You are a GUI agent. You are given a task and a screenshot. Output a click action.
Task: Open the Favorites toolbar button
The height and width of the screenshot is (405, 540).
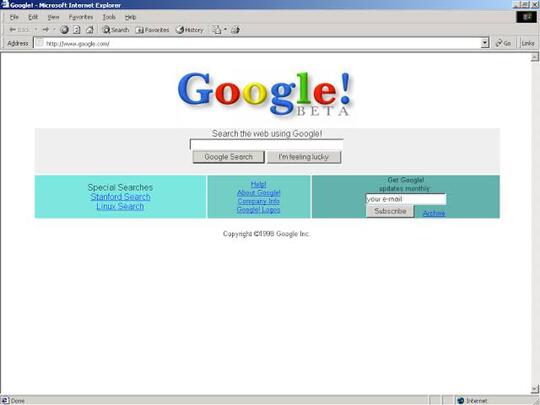pyautogui.click(x=153, y=30)
